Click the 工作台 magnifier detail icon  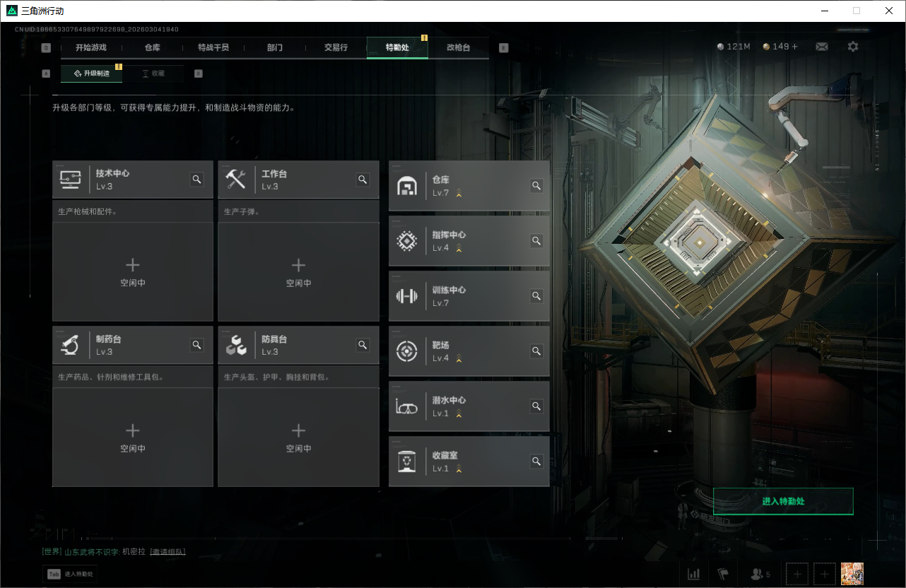363,180
